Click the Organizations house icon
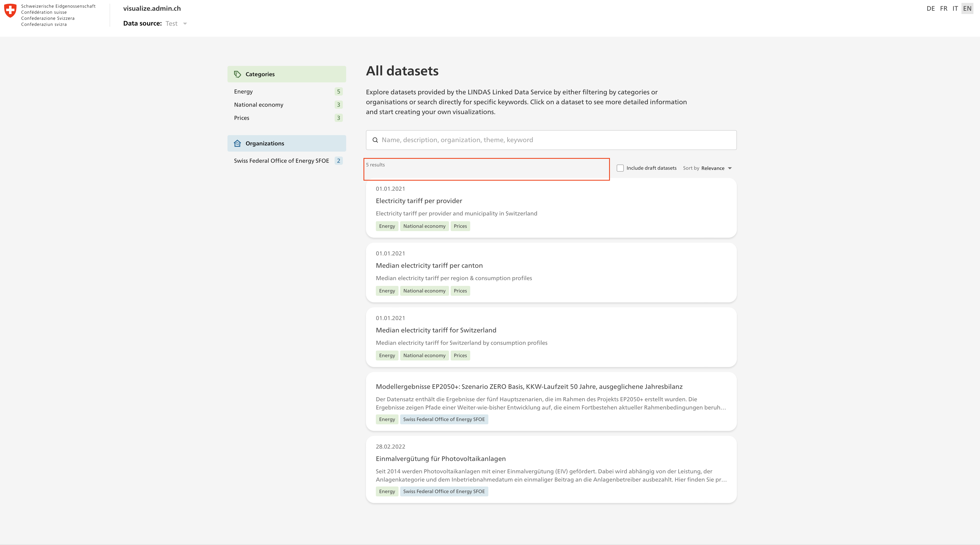980x545 pixels. 237,143
